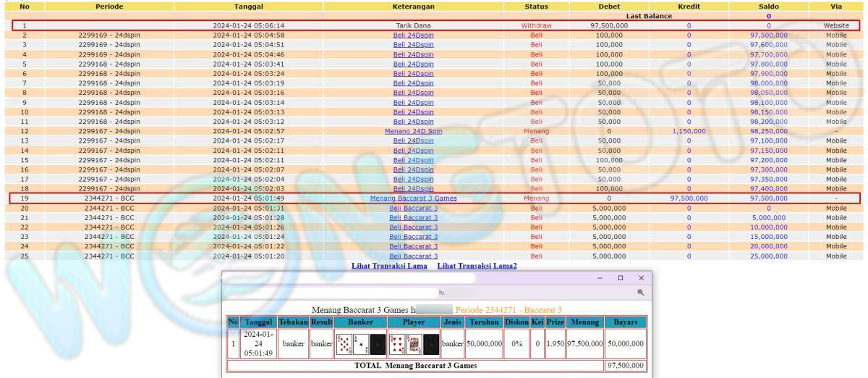Minimize the popup result window

(600, 278)
